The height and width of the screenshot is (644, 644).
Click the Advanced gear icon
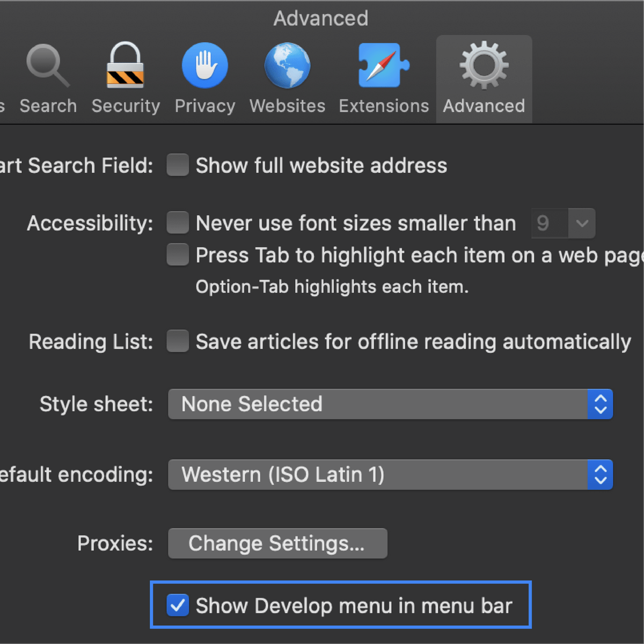pos(484,65)
